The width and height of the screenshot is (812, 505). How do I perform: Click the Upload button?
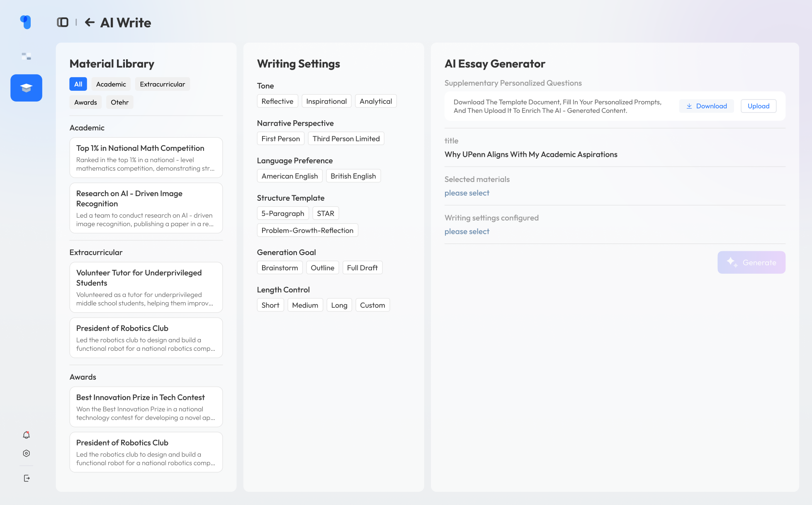coord(758,106)
